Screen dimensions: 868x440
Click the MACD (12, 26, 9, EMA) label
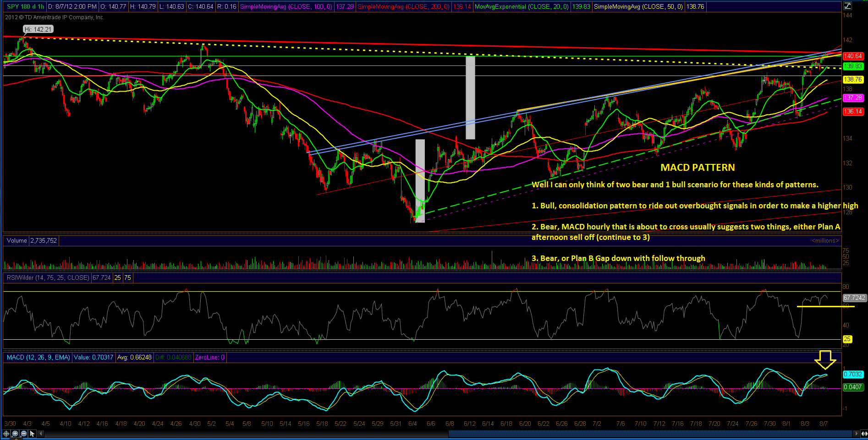[x=38, y=357]
